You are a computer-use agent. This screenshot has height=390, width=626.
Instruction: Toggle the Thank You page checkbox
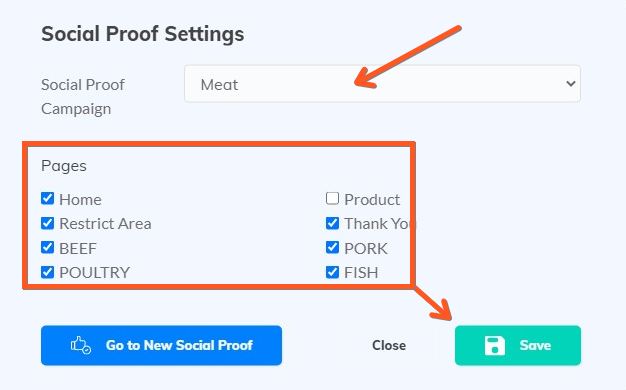tap(332, 223)
